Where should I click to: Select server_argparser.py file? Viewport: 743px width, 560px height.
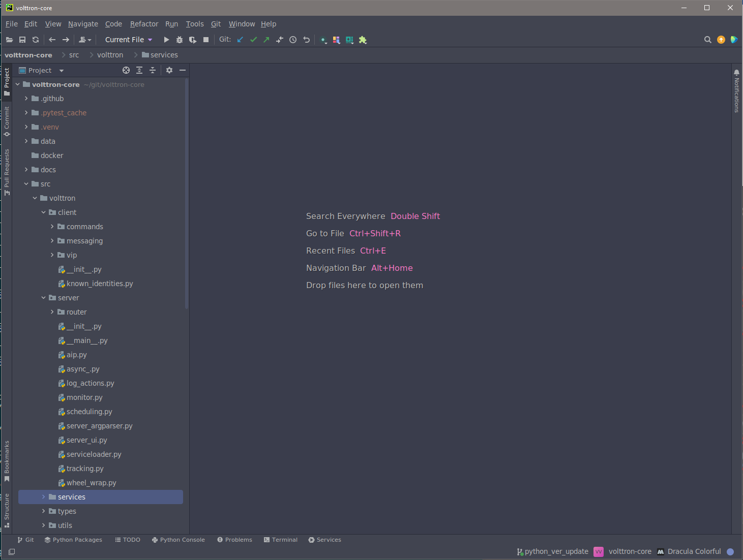coord(101,426)
